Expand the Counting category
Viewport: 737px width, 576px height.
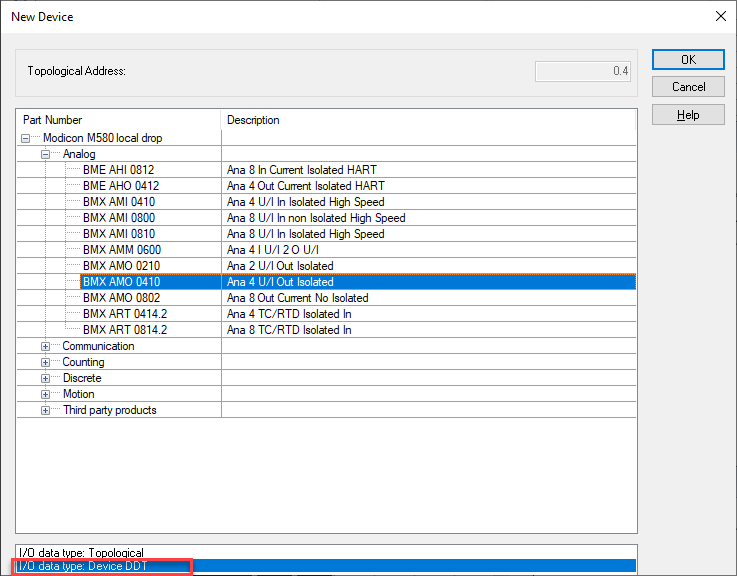point(45,363)
